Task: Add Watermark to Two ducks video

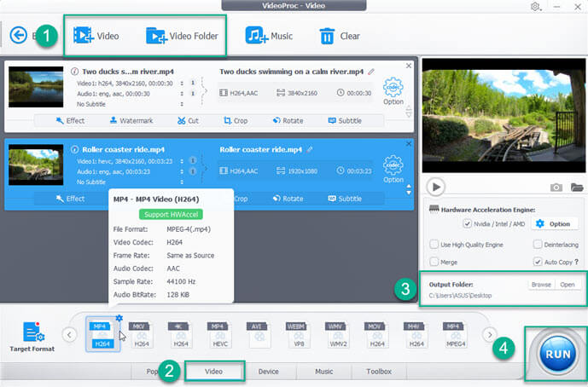Action: coord(131,121)
